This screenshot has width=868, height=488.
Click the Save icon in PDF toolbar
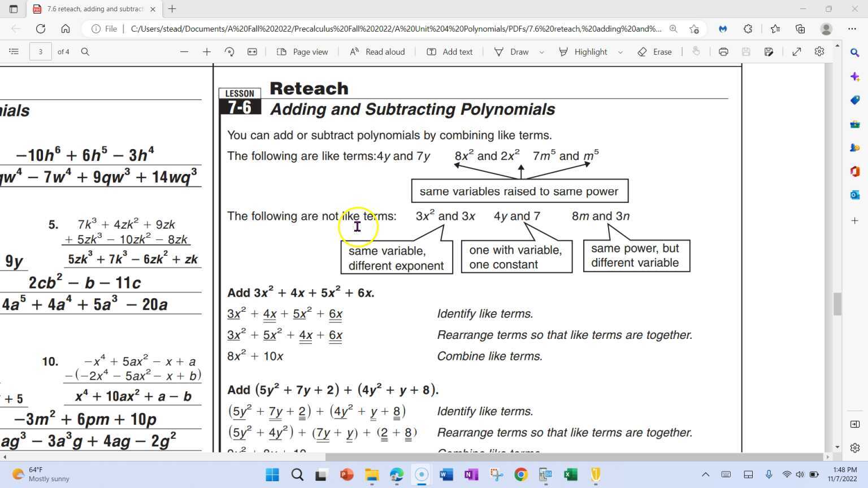click(x=746, y=51)
